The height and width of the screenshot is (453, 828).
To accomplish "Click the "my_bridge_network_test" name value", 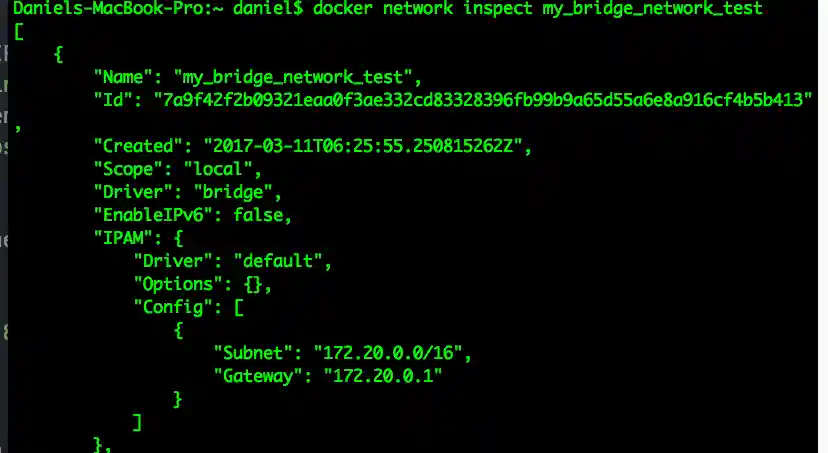I will tap(290, 77).
